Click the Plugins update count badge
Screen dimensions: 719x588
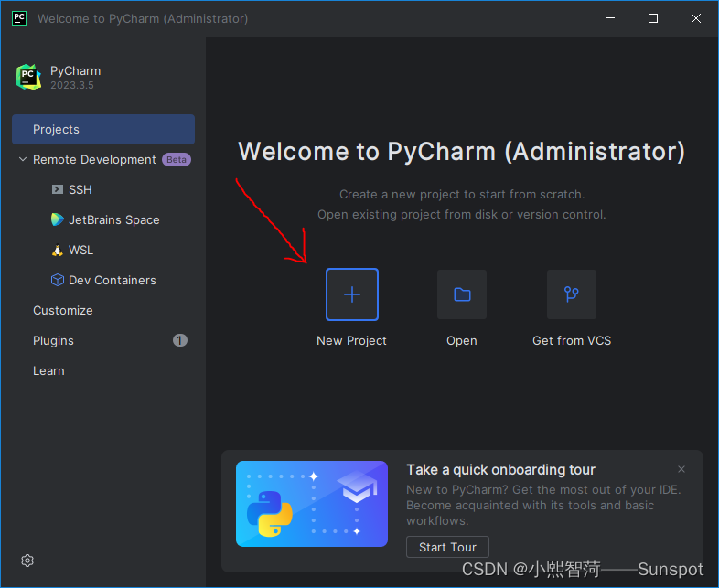(179, 340)
